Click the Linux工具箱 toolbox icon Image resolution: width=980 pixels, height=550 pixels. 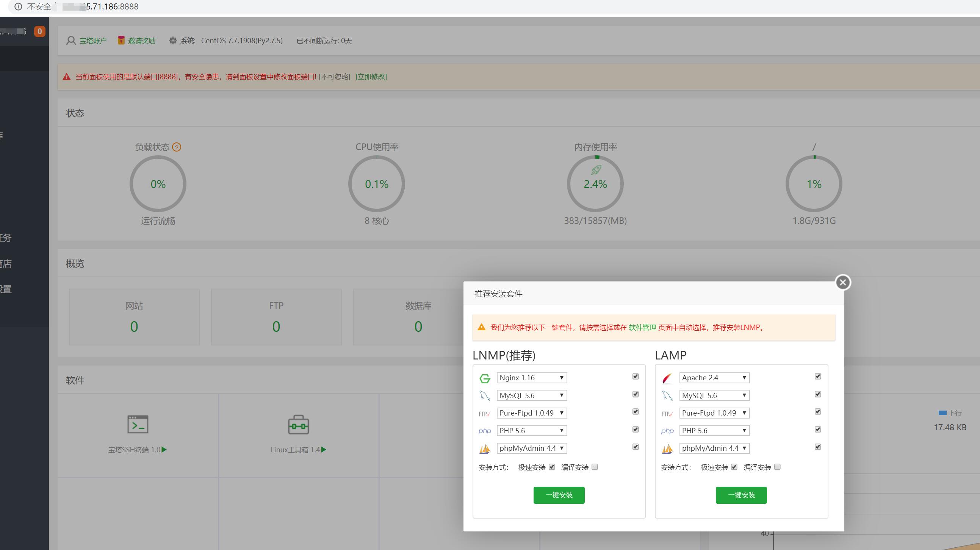tap(298, 425)
